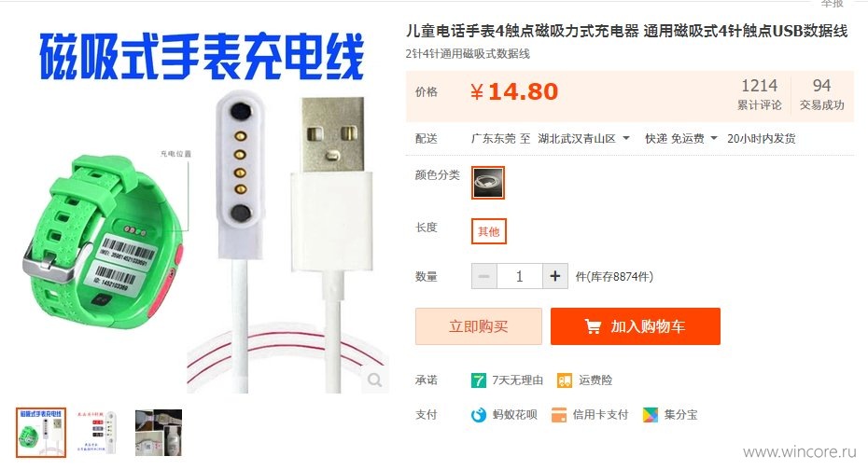Open the 1214 累计评论 reviews tab
868x470 pixels.
(759, 94)
